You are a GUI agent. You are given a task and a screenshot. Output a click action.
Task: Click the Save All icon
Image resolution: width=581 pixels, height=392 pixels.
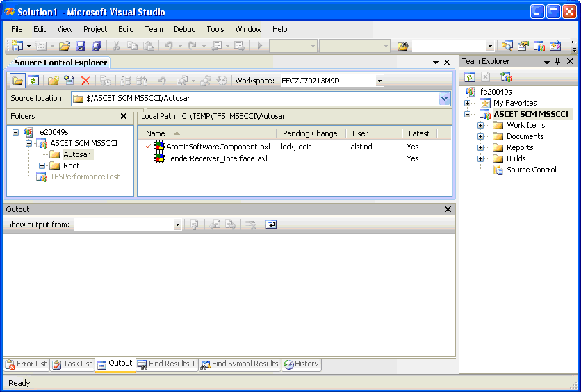pos(97,46)
